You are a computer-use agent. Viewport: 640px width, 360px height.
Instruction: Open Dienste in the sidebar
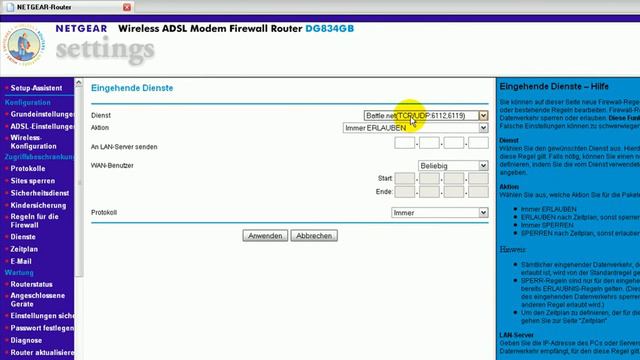click(23, 237)
